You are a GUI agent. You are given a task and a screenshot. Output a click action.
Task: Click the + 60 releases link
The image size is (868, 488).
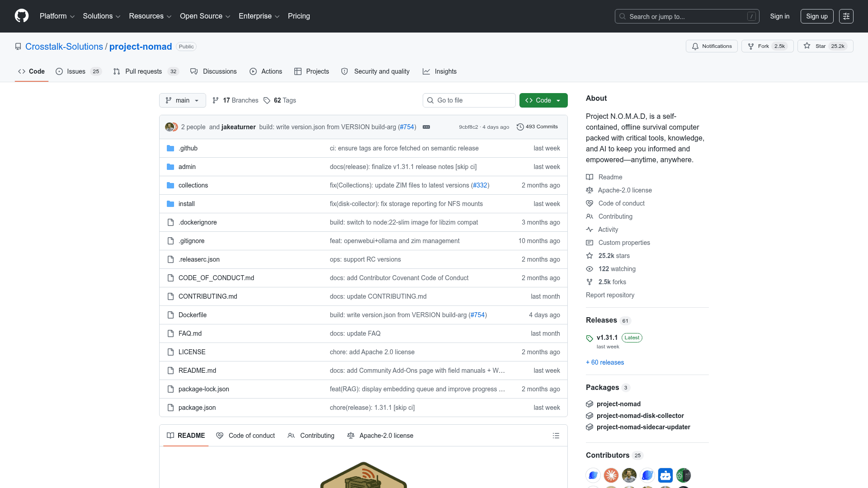point(605,362)
